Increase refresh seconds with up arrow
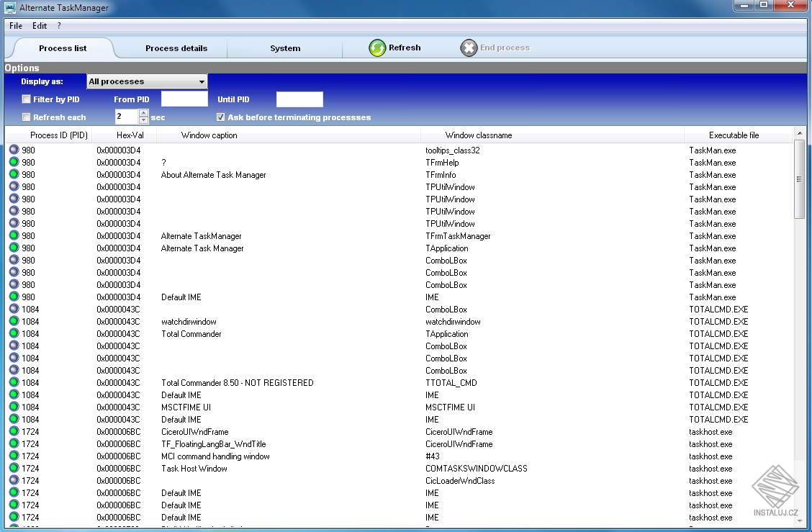The image size is (812, 532). 143,113
